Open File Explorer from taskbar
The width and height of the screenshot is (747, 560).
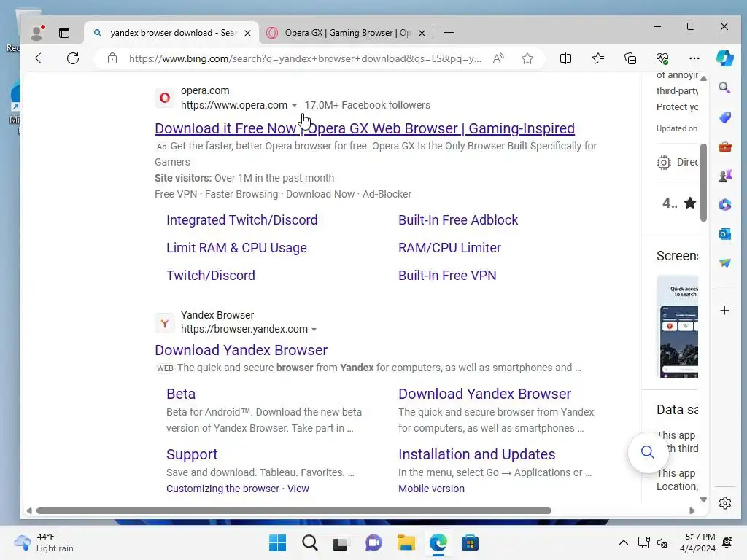(406, 542)
